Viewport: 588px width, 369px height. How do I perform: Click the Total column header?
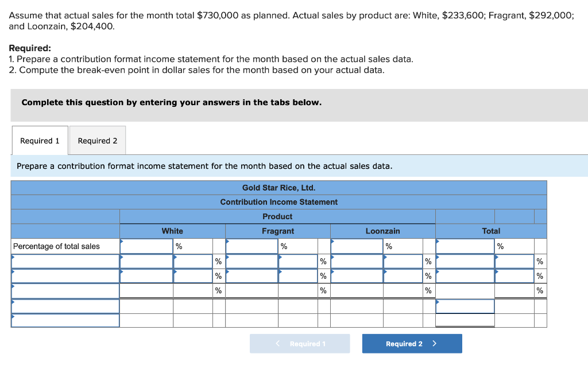[x=491, y=231]
